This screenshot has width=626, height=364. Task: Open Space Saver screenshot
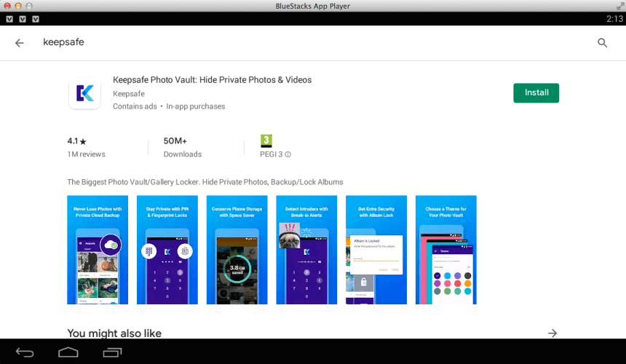pyautogui.click(x=237, y=250)
